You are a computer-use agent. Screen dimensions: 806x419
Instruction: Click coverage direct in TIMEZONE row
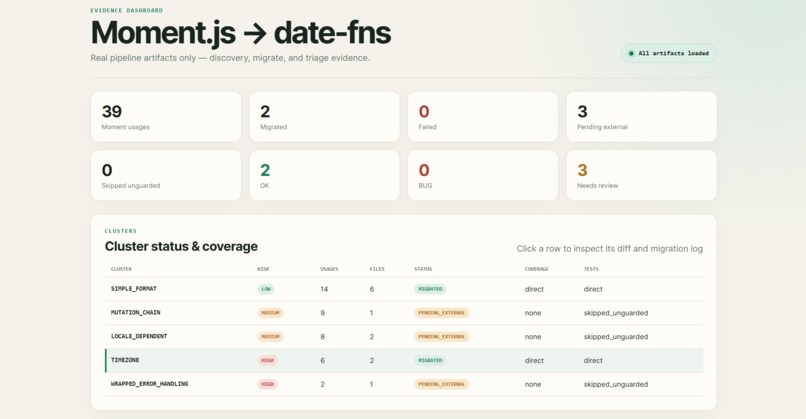[x=534, y=360]
